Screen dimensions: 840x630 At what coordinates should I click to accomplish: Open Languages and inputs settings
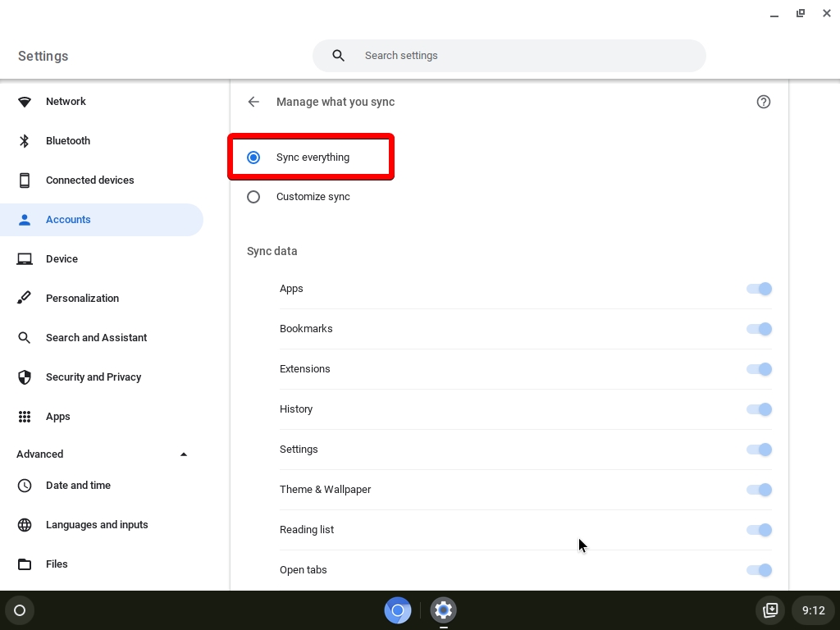(x=97, y=524)
